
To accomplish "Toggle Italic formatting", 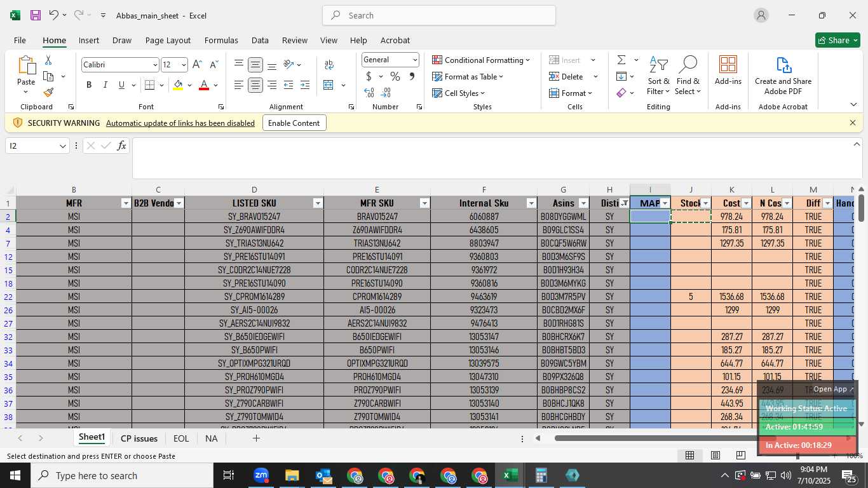I will click(x=105, y=85).
